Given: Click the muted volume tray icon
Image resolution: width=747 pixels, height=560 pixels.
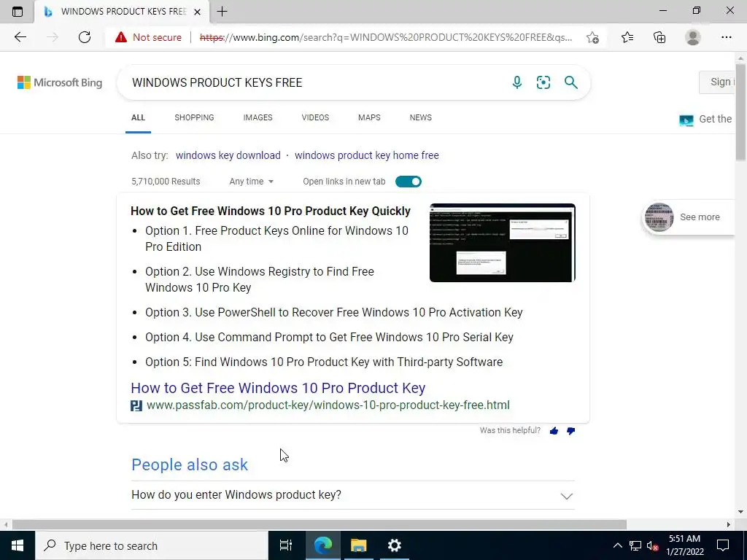Looking at the screenshot, I should tap(652, 545).
